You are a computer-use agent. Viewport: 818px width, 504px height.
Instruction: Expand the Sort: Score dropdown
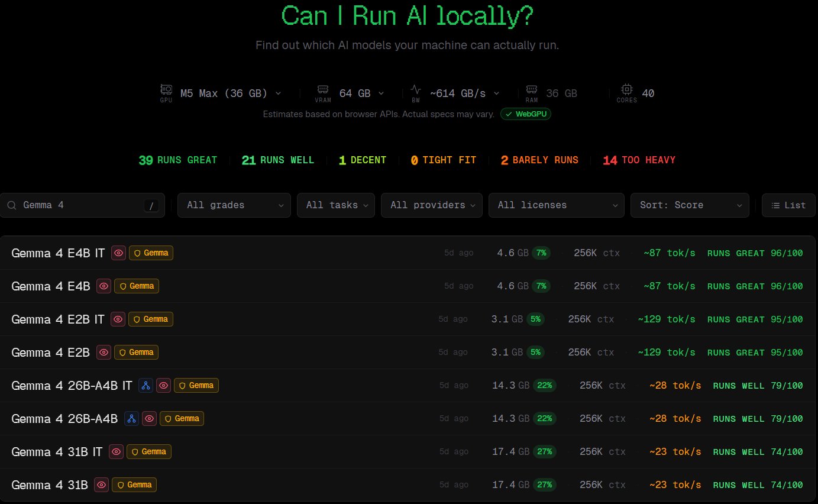689,205
